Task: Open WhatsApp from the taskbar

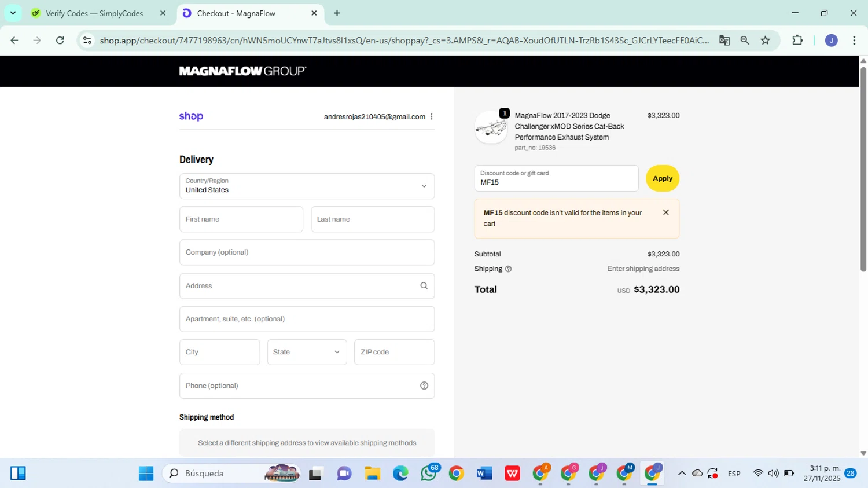Action: coord(429,474)
